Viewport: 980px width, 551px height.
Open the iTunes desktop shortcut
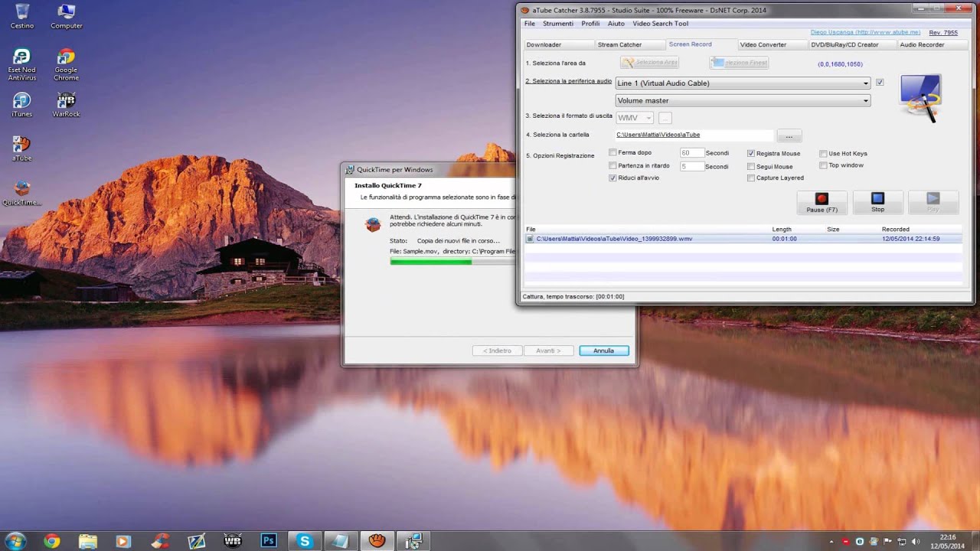coord(22,105)
